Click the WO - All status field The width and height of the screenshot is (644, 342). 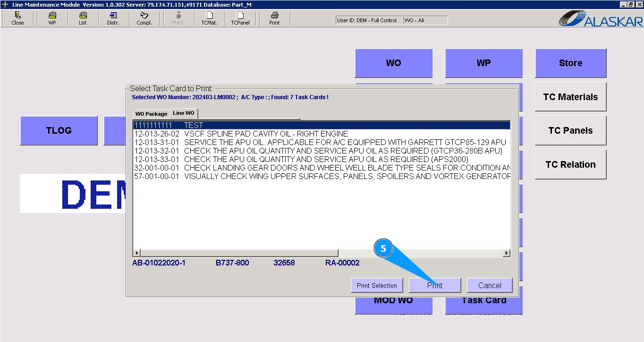[x=425, y=20]
